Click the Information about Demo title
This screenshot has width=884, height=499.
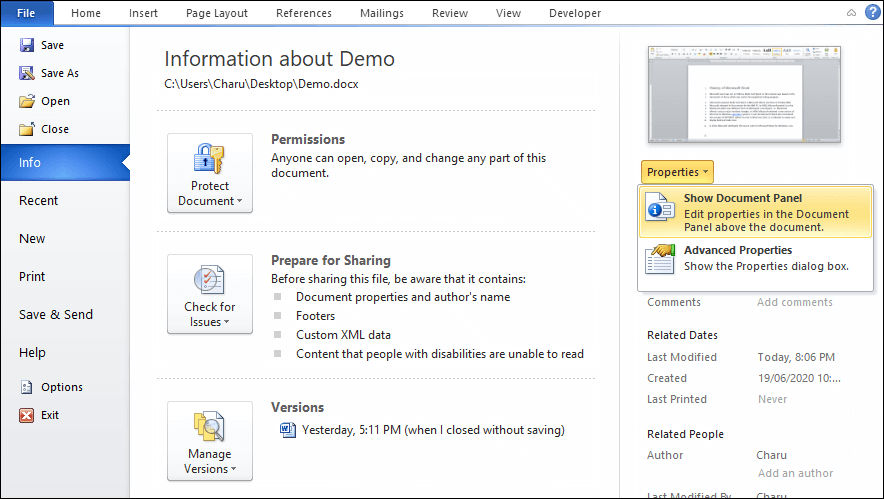point(280,59)
